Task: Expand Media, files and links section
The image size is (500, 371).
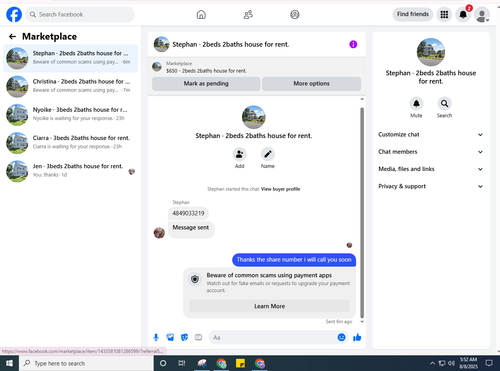Action: (x=430, y=169)
